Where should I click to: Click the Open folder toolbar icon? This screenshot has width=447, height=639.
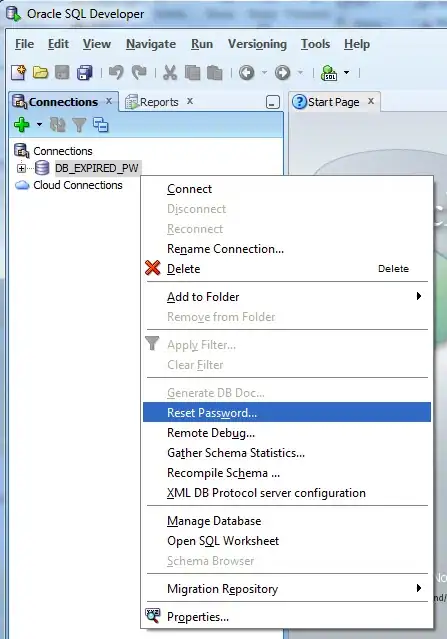pos(40,73)
